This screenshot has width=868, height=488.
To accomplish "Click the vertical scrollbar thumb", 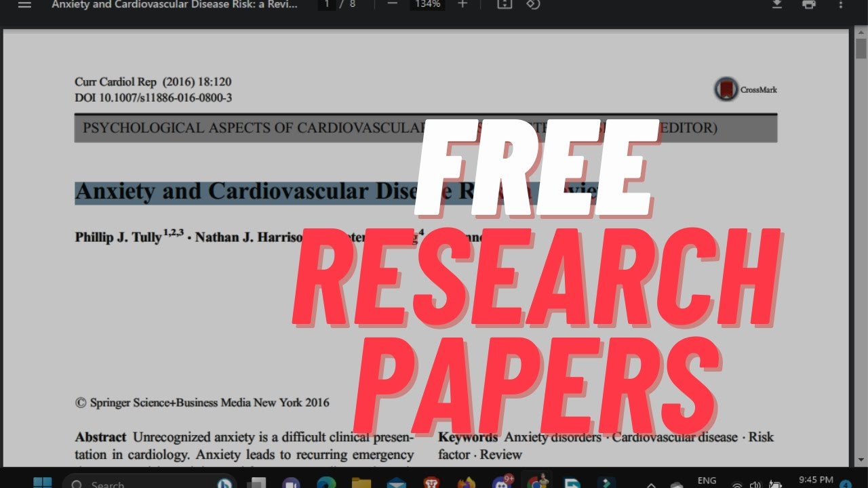I will (861, 49).
